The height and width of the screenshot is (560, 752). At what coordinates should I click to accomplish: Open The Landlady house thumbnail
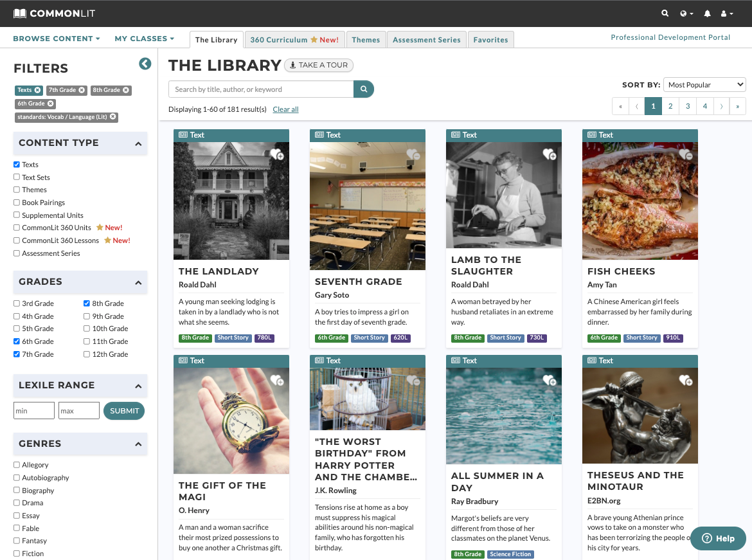[231, 201]
